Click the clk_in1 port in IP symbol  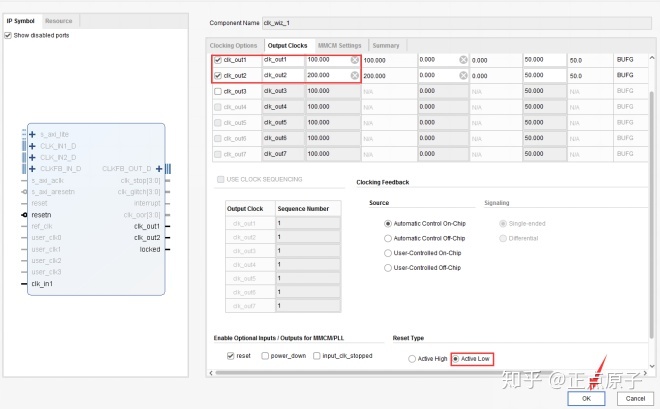[x=42, y=284]
